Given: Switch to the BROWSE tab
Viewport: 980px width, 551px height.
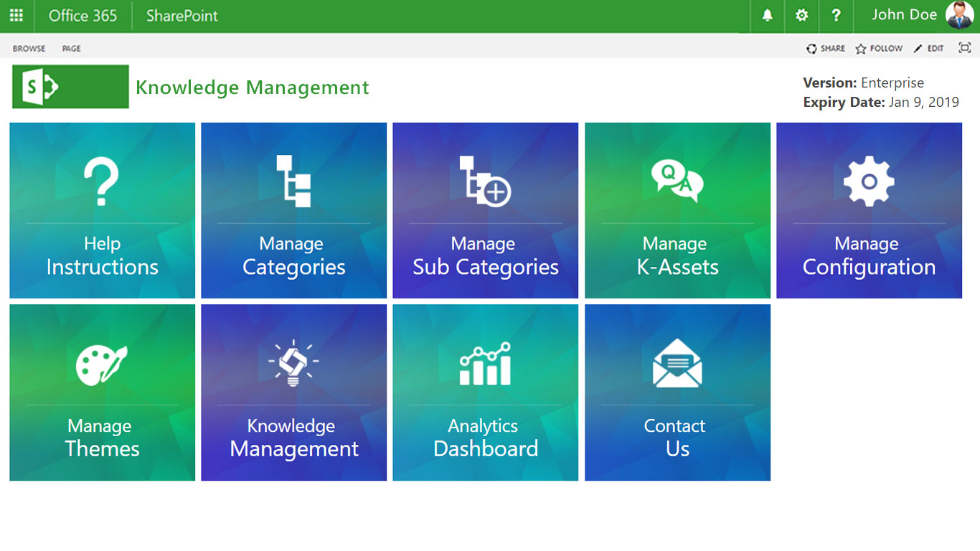Looking at the screenshot, I should pos(29,48).
